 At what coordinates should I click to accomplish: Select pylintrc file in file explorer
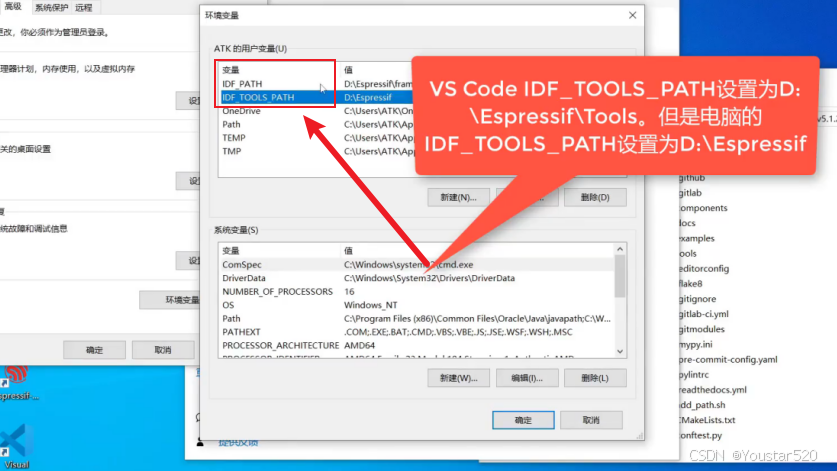point(694,375)
